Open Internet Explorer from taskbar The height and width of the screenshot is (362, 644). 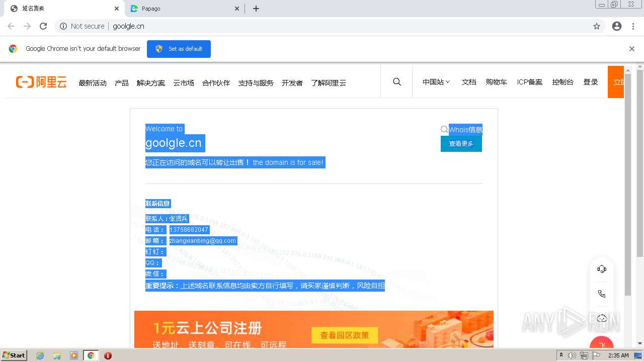(x=40, y=355)
